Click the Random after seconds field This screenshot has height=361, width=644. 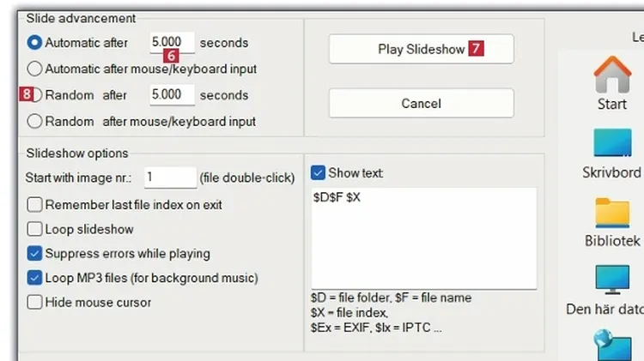click(169, 95)
